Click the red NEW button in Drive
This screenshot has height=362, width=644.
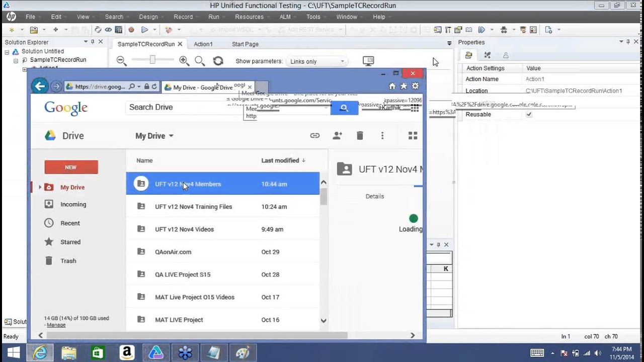[x=71, y=167]
